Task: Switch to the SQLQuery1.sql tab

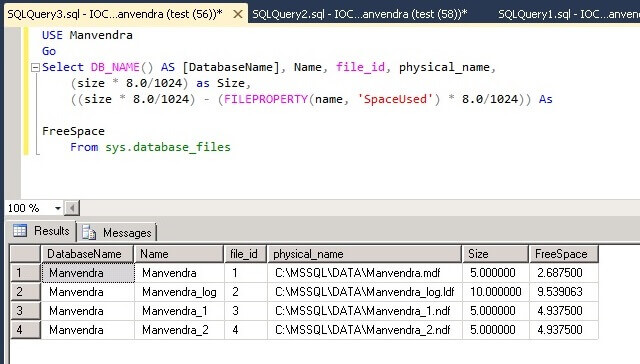Action: (569, 14)
